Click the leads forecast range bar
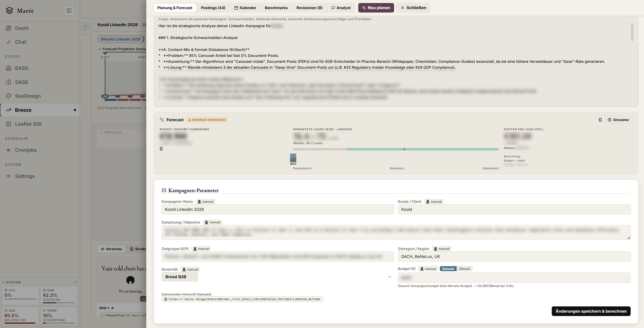This screenshot has height=328, width=644. click(396, 149)
